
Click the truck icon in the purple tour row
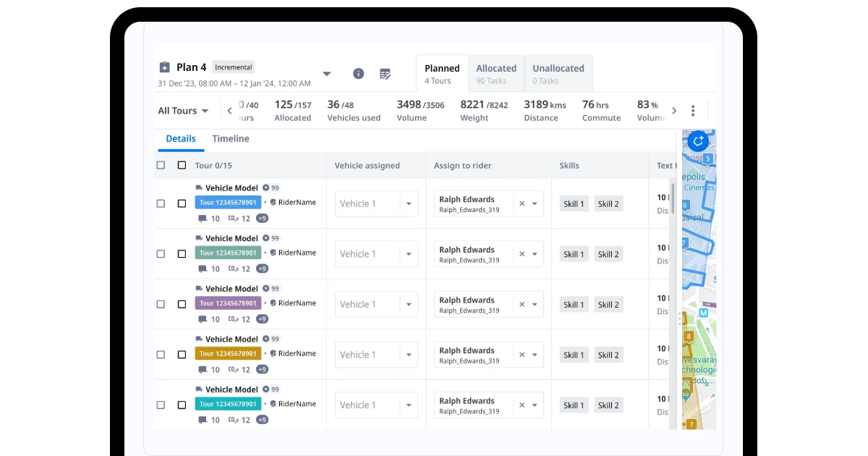point(199,288)
